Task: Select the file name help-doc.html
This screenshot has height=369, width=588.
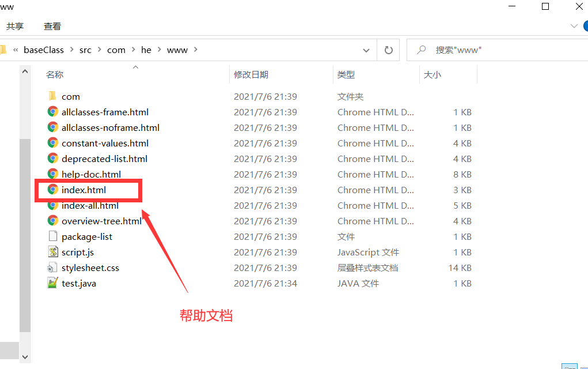Action: click(x=91, y=174)
